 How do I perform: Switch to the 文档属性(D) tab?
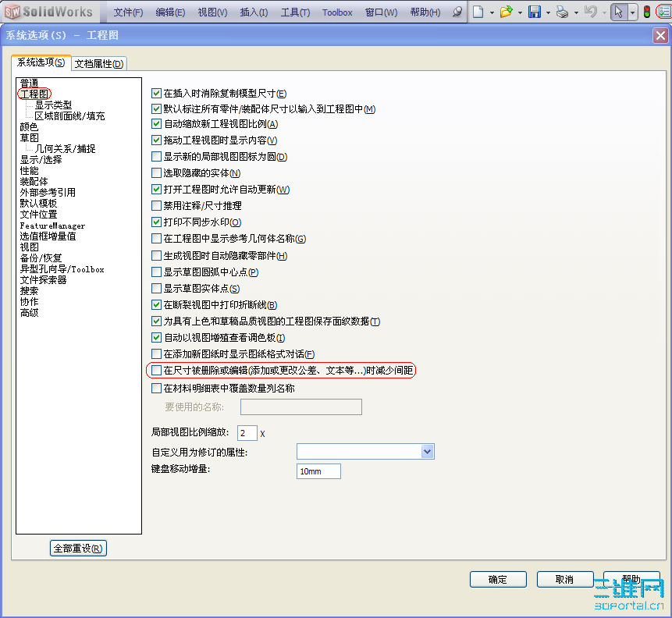click(x=99, y=64)
